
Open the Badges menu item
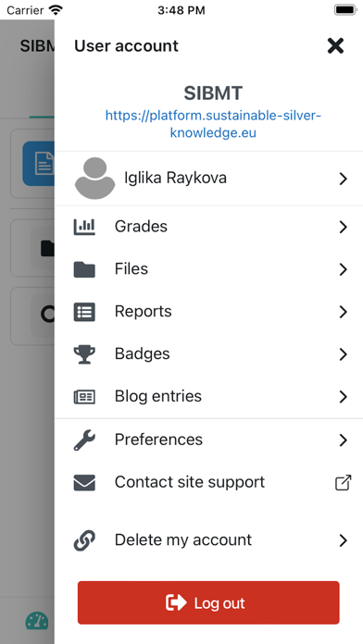click(x=209, y=354)
